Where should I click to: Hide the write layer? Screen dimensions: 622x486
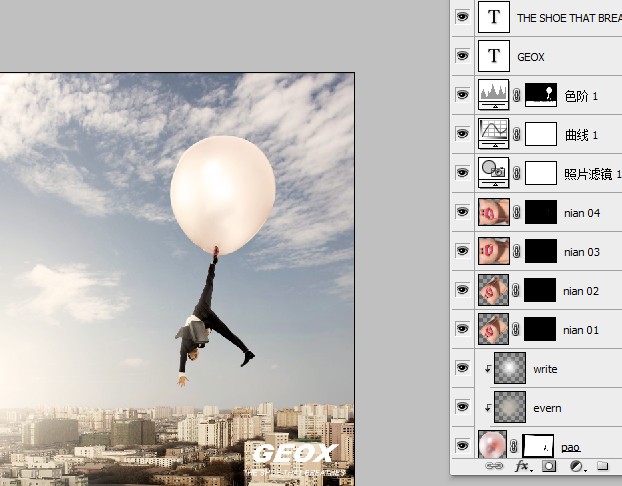point(463,367)
